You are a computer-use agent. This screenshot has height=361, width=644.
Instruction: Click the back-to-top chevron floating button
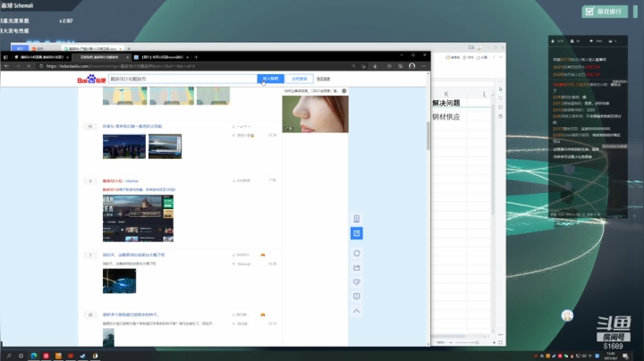[357, 311]
